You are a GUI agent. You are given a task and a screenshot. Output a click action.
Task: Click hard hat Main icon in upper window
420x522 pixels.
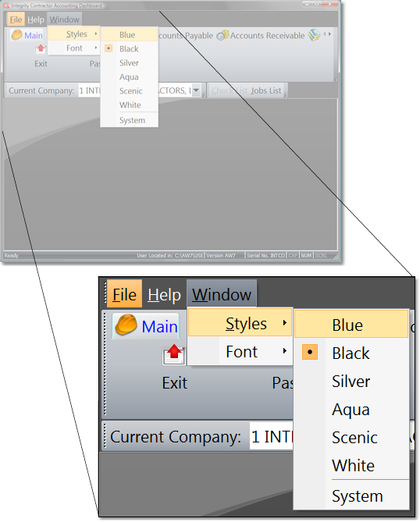[16, 34]
